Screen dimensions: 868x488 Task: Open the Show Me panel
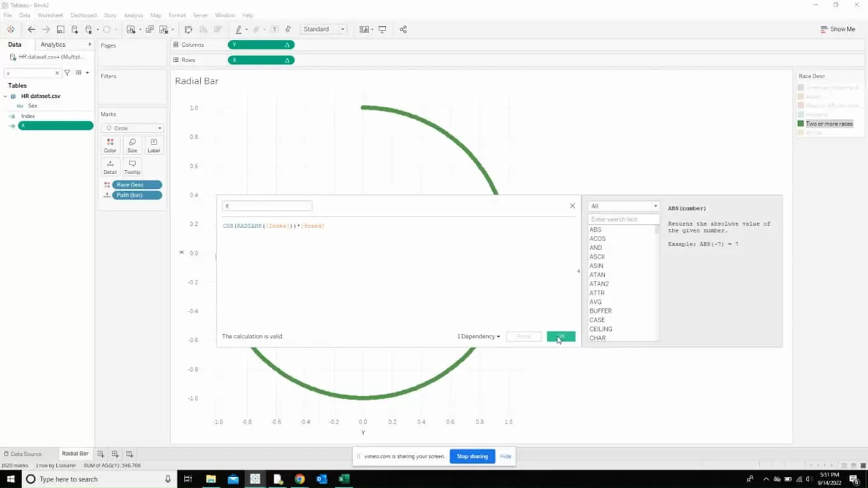838,29
